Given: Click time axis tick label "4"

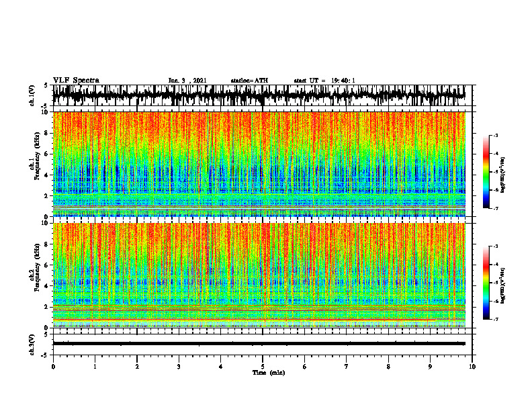Looking at the screenshot, I should coord(221,367).
